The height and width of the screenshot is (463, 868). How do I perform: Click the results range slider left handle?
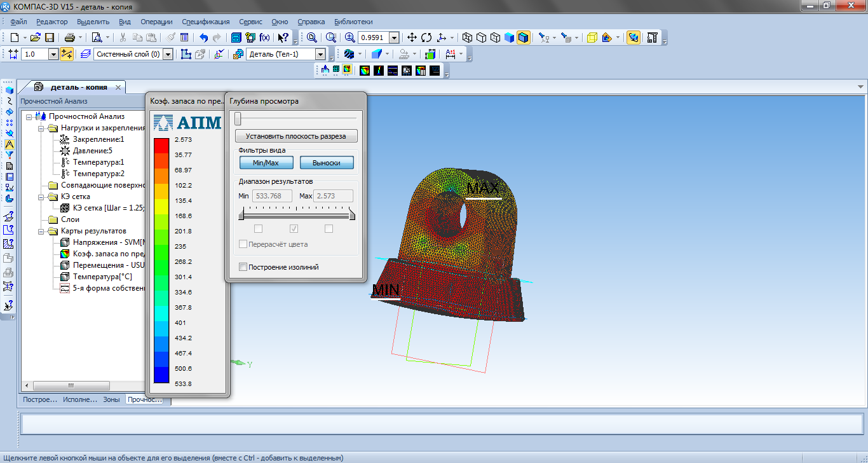(241, 216)
